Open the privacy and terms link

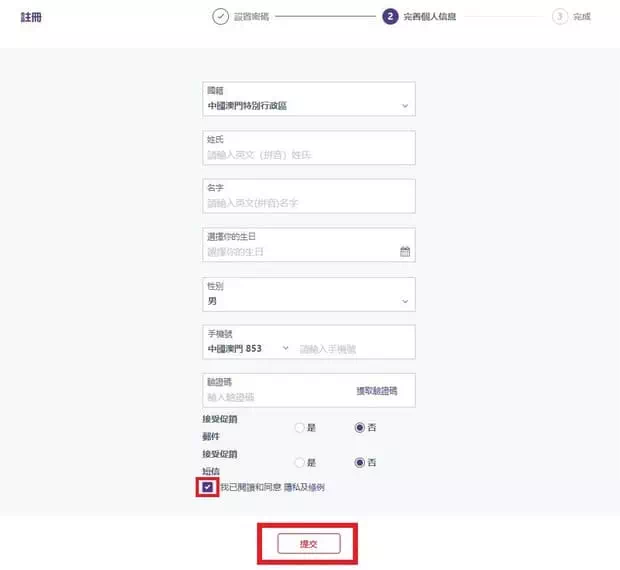(304, 487)
